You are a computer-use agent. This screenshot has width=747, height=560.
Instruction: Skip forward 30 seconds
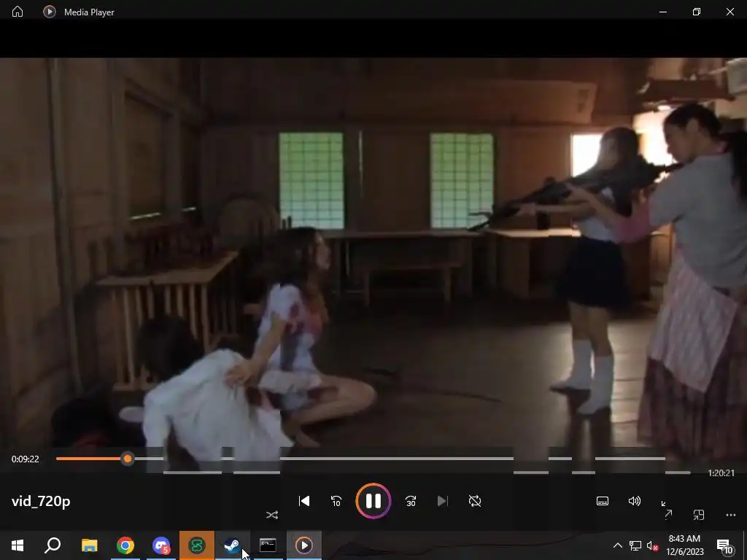coord(411,501)
